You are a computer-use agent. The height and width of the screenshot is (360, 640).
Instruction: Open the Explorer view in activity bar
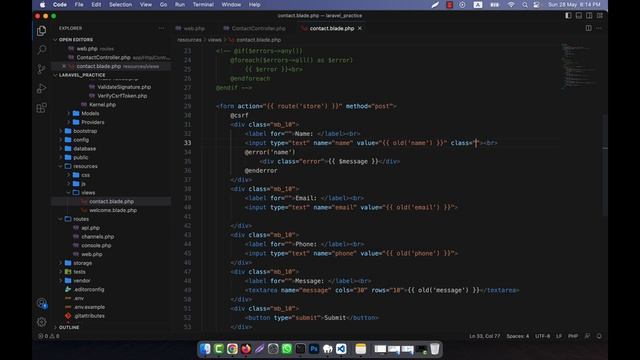tap(41, 31)
